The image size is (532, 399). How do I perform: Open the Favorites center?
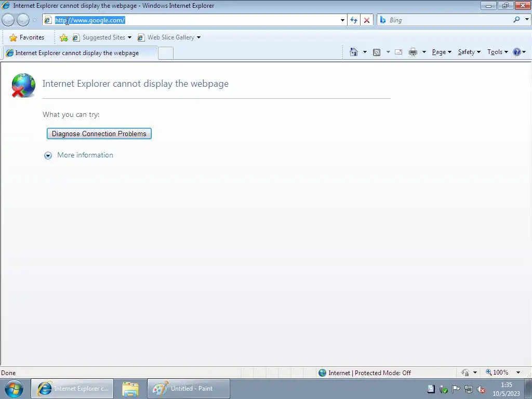(x=27, y=37)
